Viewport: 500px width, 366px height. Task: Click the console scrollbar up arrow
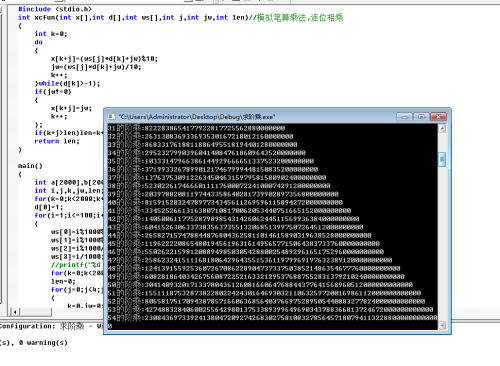pos(442,128)
